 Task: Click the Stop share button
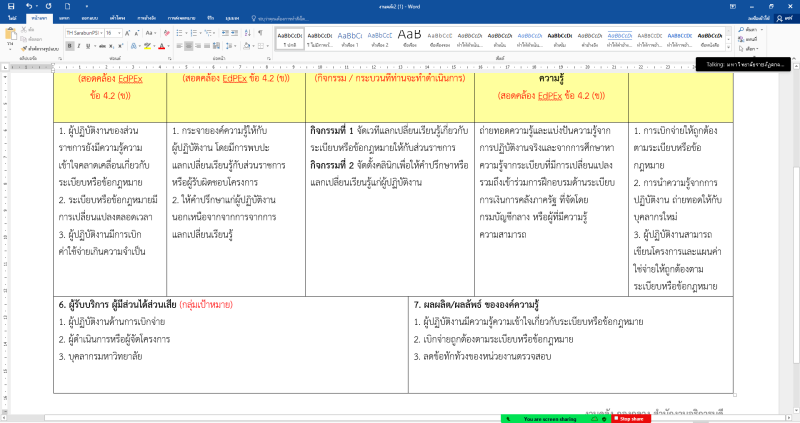[x=633, y=418]
